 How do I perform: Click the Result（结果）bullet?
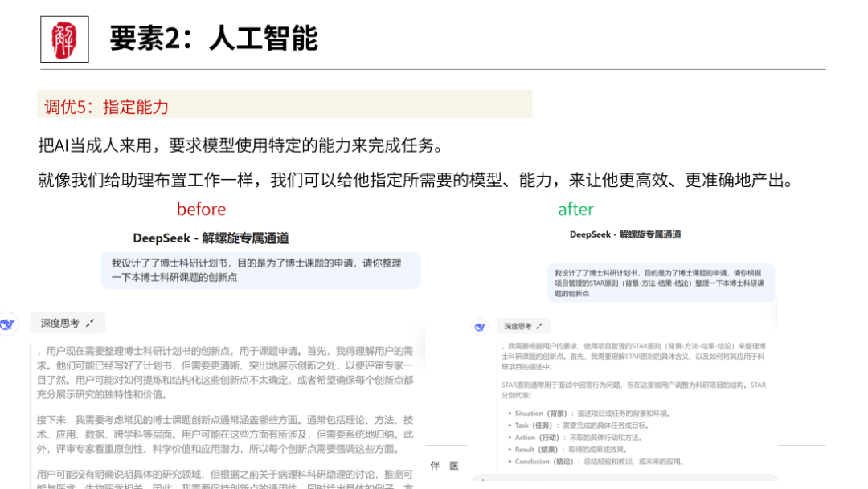[x=568, y=450]
